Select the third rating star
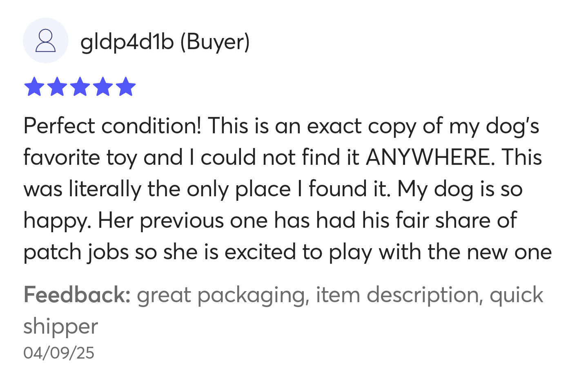Screen dimensions: 588x379 [80, 87]
